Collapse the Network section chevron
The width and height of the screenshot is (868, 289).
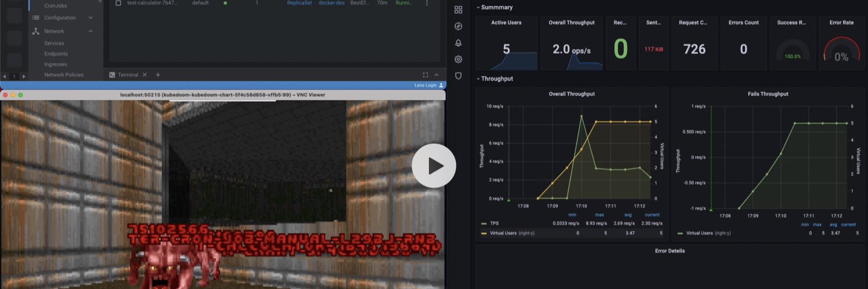91,31
